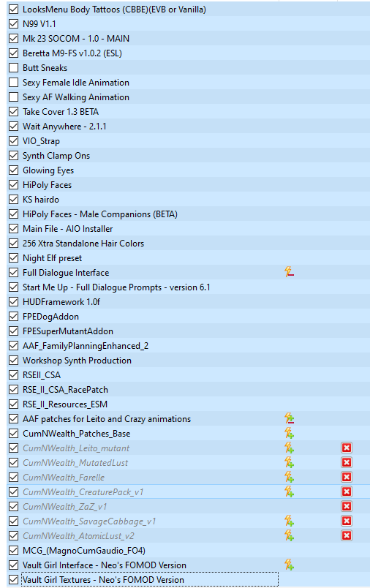370x588 pixels.
Task: Click red X icon on CumNWealth_AtomicLust_v2 row
Action: point(347,535)
